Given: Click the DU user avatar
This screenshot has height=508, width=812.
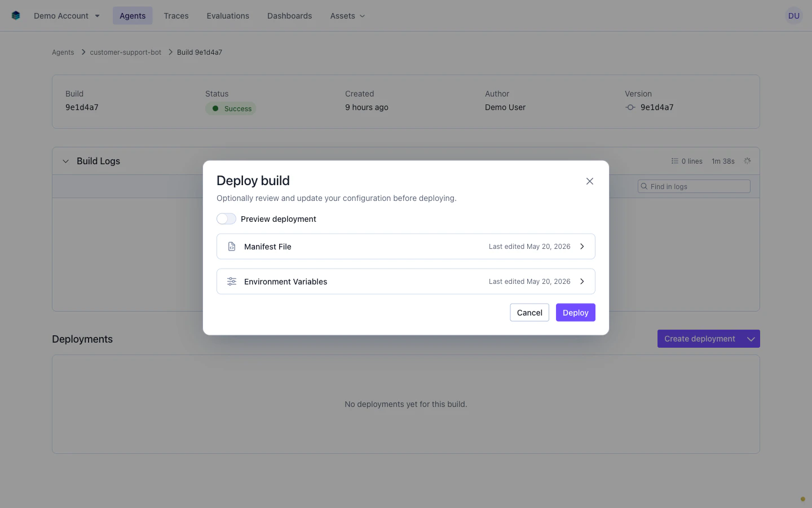Looking at the screenshot, I should pyautogui.click(x=794, y=16).
